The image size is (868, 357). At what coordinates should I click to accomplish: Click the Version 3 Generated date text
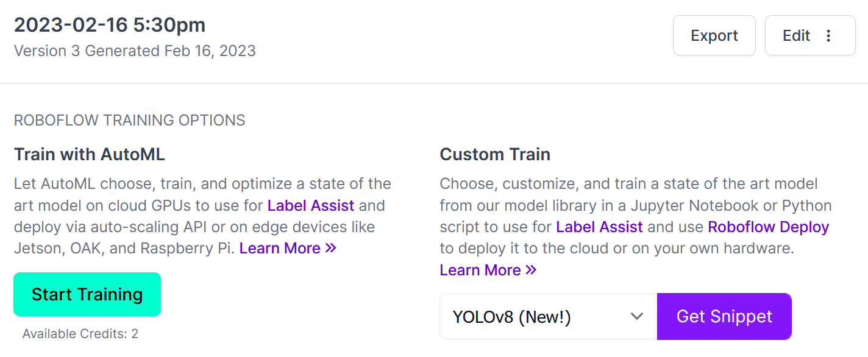coord(135,51)
